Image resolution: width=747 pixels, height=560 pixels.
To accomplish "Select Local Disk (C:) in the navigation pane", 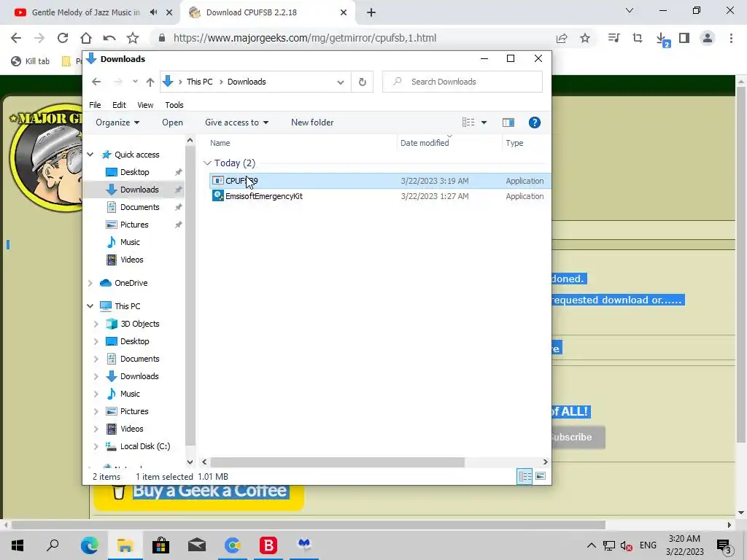I will (x=145, y=446).
